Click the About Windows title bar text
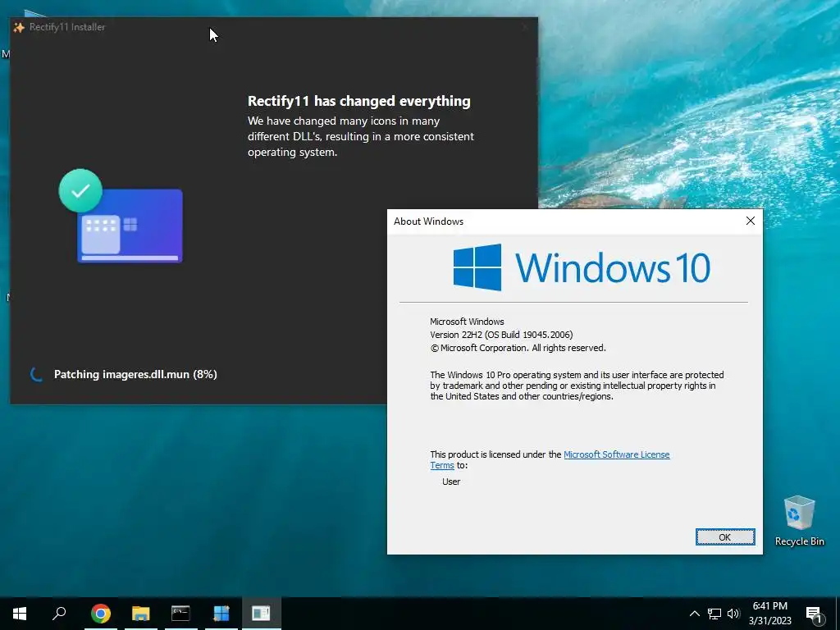Screen dimensions: 840x630 tap(428, 221)
